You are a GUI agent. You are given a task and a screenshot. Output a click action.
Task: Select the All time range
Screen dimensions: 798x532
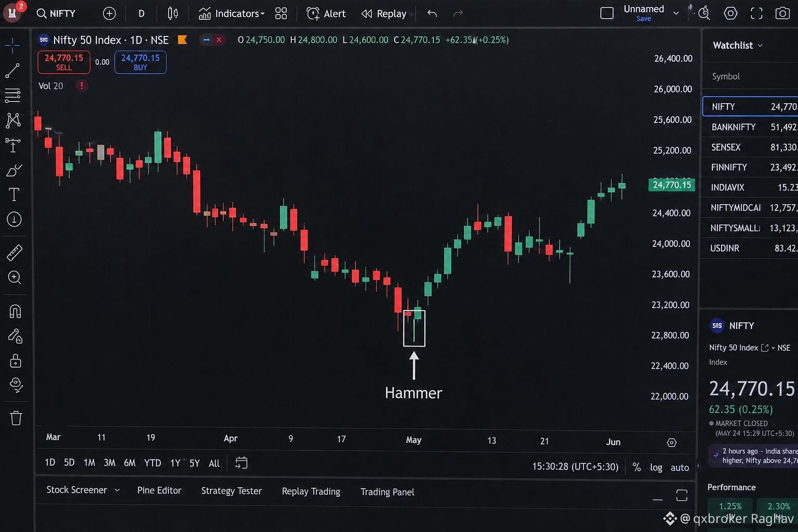pyautogui.click(x=214, y=463)
